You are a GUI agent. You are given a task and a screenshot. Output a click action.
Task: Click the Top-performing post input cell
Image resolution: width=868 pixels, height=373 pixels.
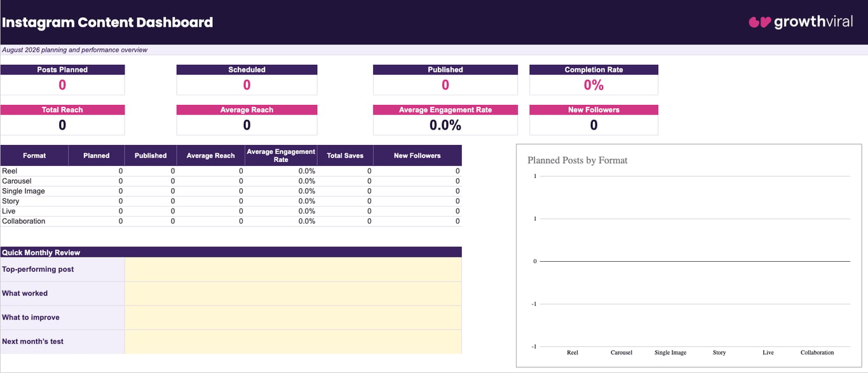point(293,269)
